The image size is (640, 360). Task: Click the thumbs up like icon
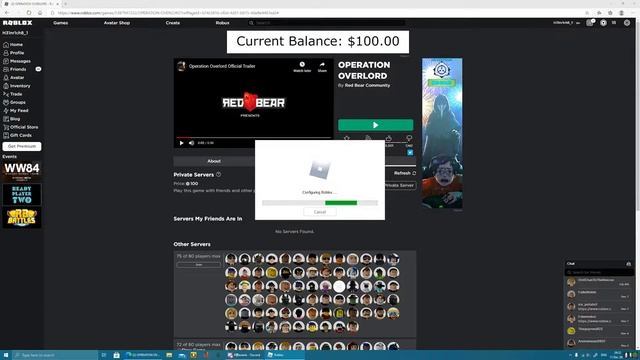click(x=388, y=138)
